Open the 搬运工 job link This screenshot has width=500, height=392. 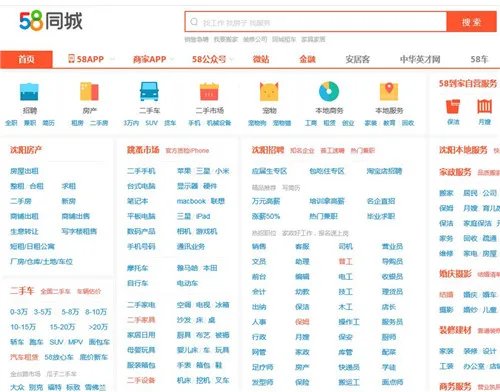pos(349,382)
